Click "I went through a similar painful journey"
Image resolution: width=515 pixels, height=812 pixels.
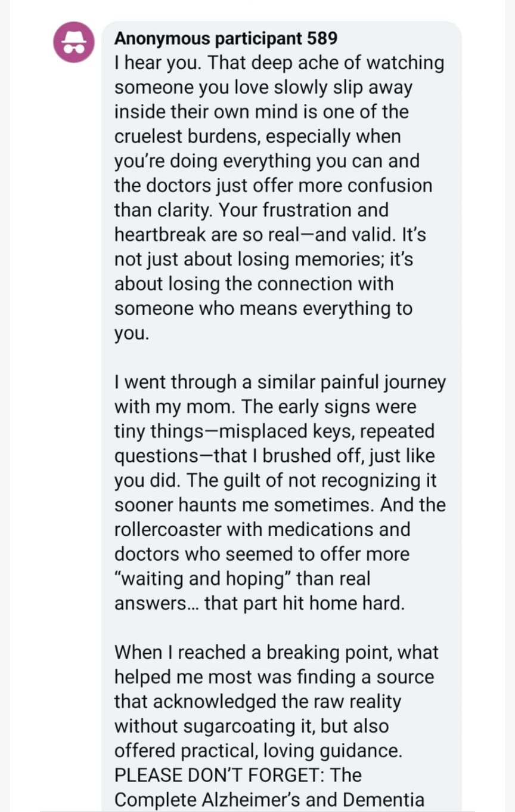[x=280, y=382]
